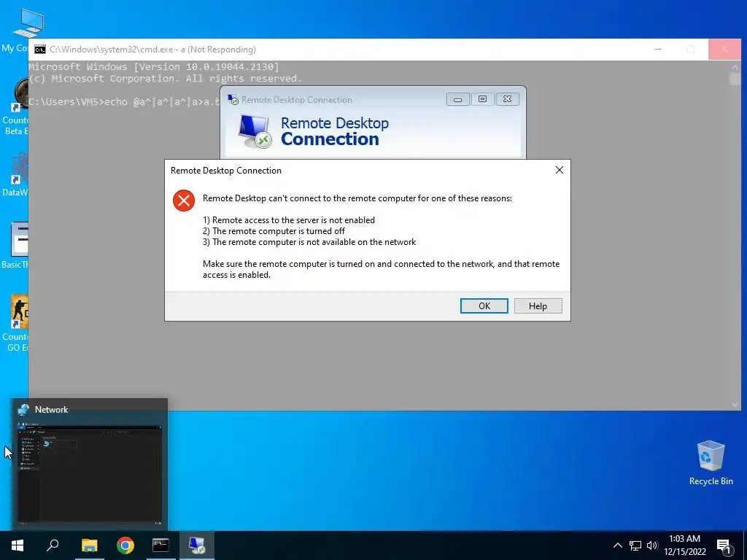Click the Network window preview thumbnail

click(90, 474)
